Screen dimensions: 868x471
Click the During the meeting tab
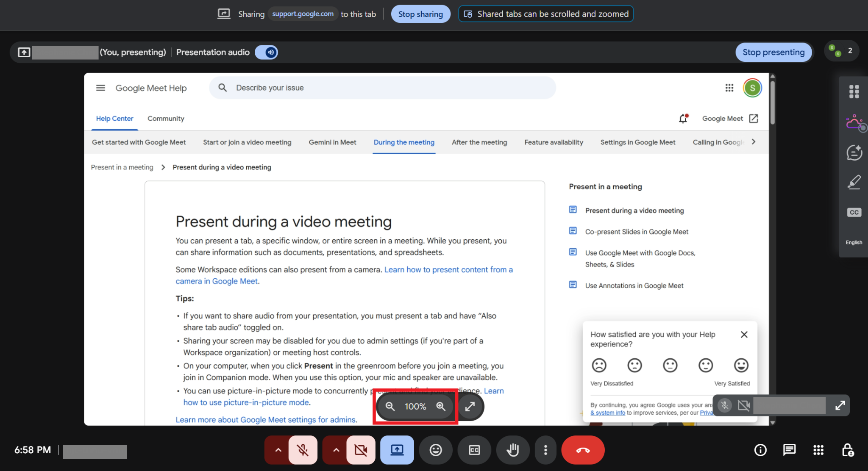click(404, 142)
